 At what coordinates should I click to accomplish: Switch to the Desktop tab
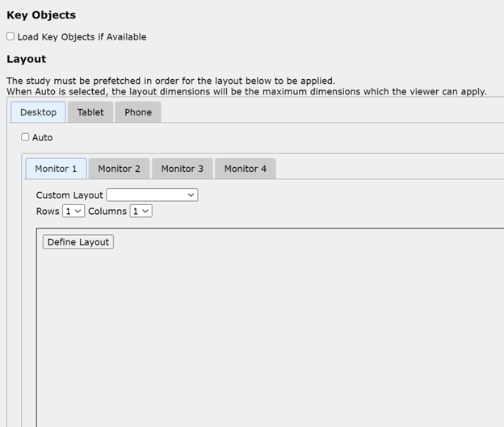(38, 112)
